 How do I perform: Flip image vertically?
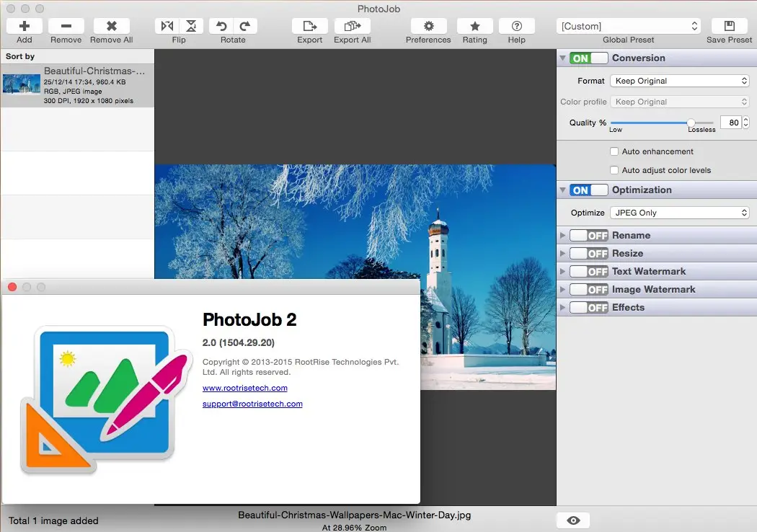point(191,26)
